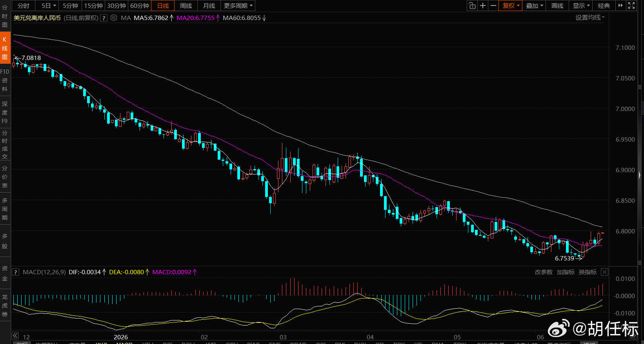Click DIF:-0.0034 readout
Screen dimensions: 644x344
(x=85, y=272)
